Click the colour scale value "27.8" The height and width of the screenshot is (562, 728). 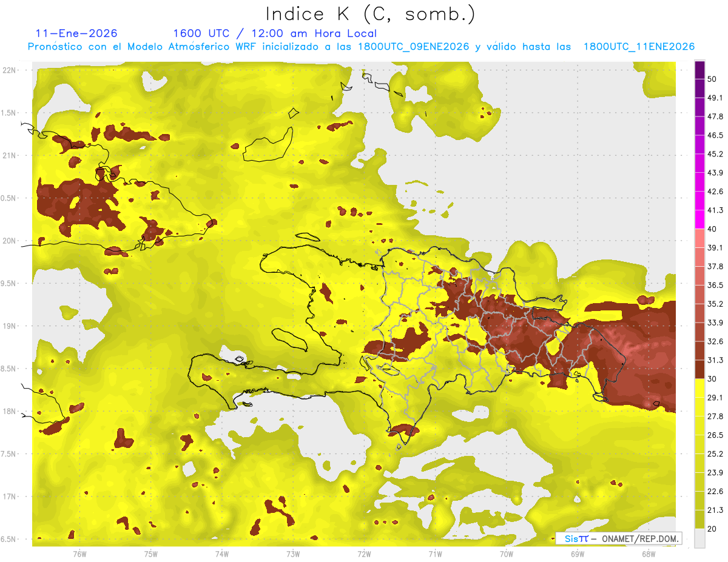tap(715, 416)
